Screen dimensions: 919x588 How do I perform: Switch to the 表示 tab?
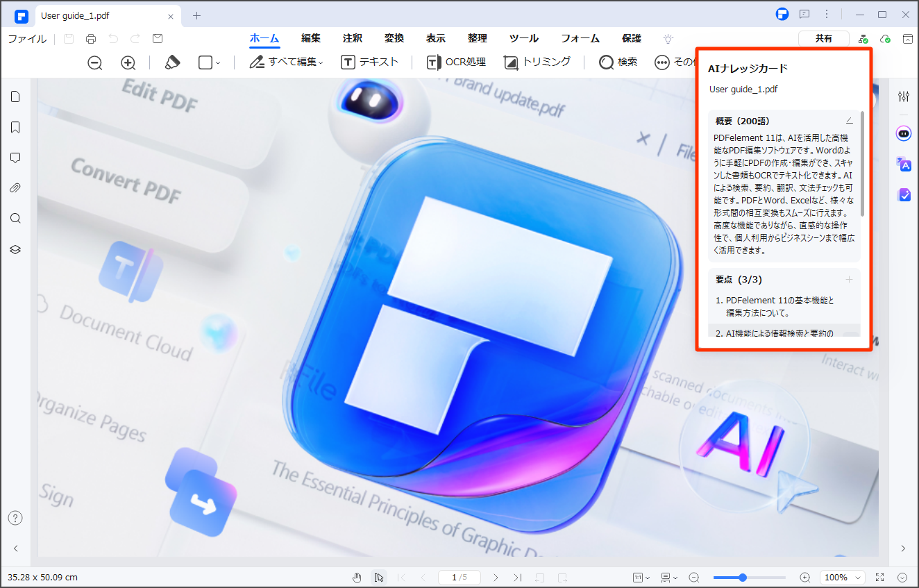[x=436, y=39]
